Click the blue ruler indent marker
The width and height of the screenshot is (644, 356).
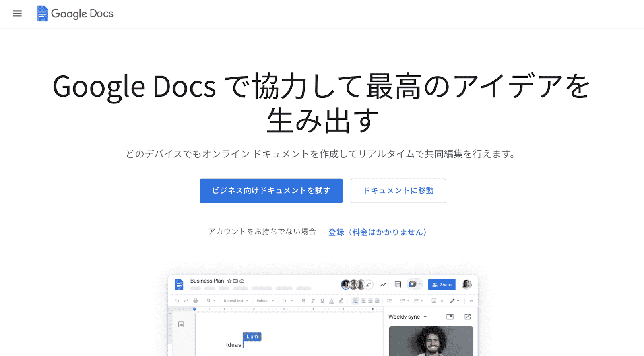click(x=194, y=309)
